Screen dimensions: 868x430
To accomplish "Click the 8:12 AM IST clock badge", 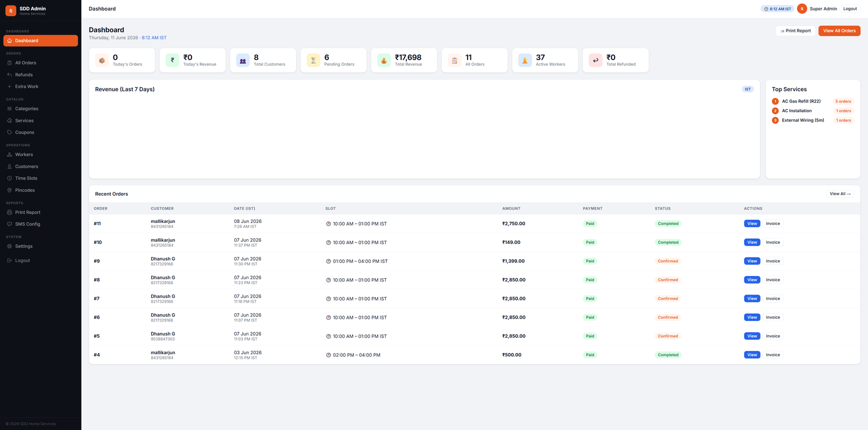I will [777, 9].
